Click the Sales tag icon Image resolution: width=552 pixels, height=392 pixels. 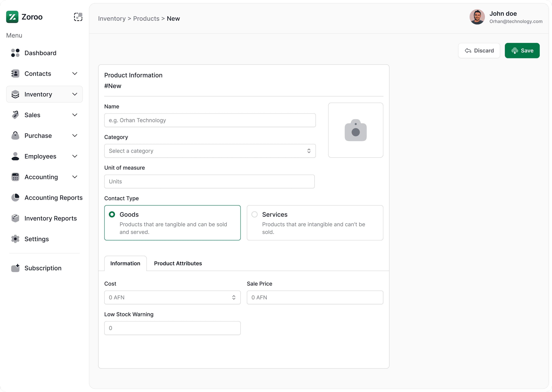pyautogui.click(x=15, y=115)
